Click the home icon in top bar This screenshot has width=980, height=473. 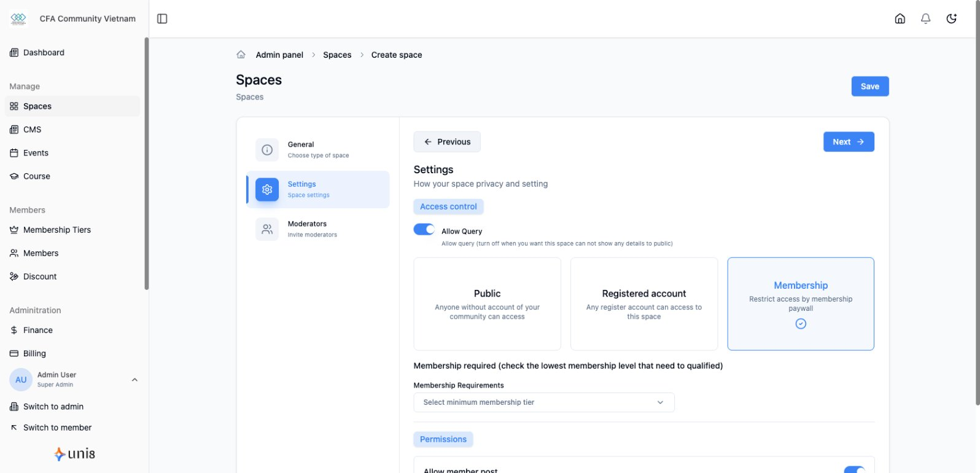[900, 18]
